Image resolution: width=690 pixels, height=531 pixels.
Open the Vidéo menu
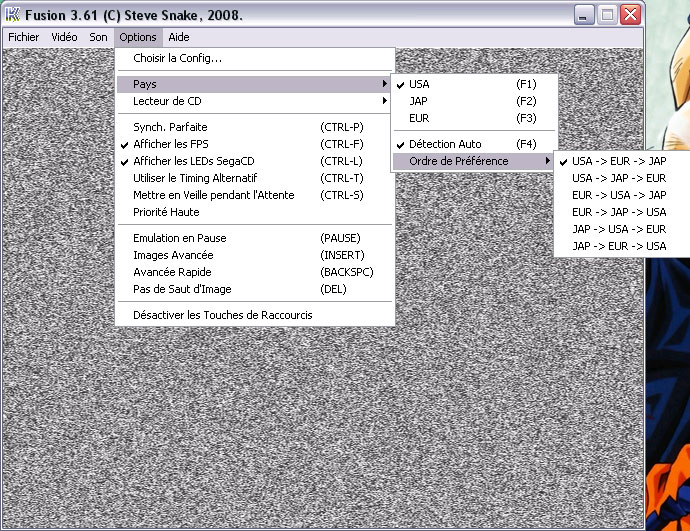tap(64, 37)
